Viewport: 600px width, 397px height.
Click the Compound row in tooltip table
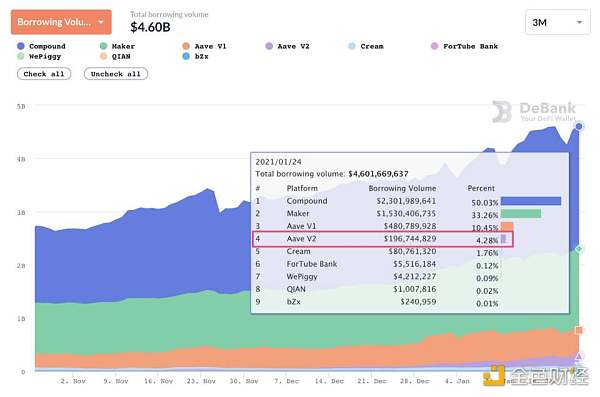[x=408, y=201]
